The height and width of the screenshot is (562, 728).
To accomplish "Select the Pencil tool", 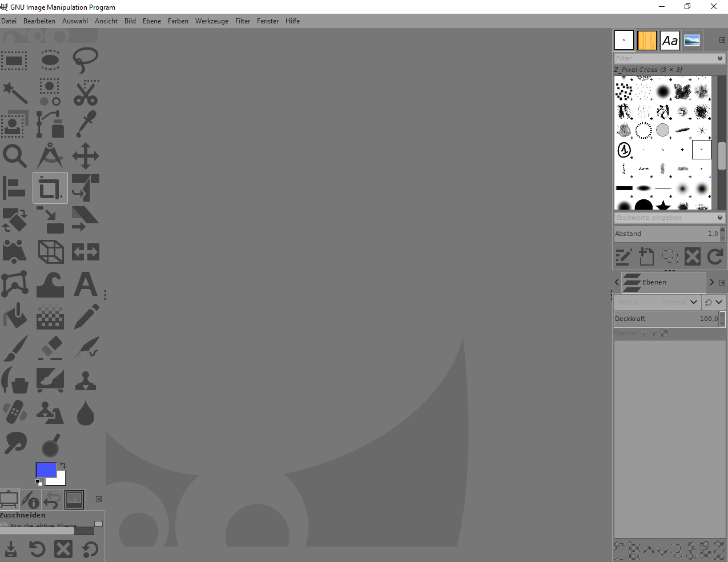I will pyautogui.click(x=86, y=316).
